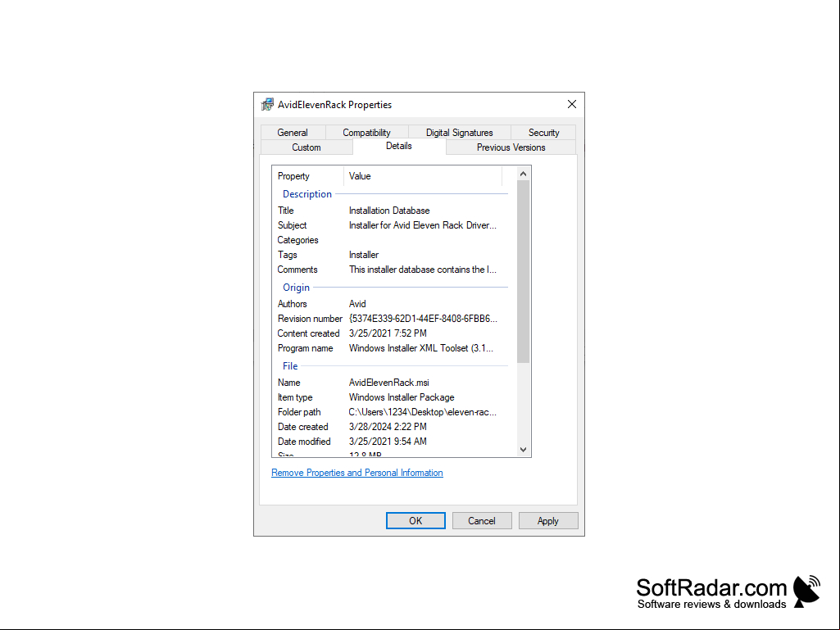Screen dimensions: 840x630
Task: Select the Title value 'Installation Database'
Action: pyautogui.click(x=389, y=211)
